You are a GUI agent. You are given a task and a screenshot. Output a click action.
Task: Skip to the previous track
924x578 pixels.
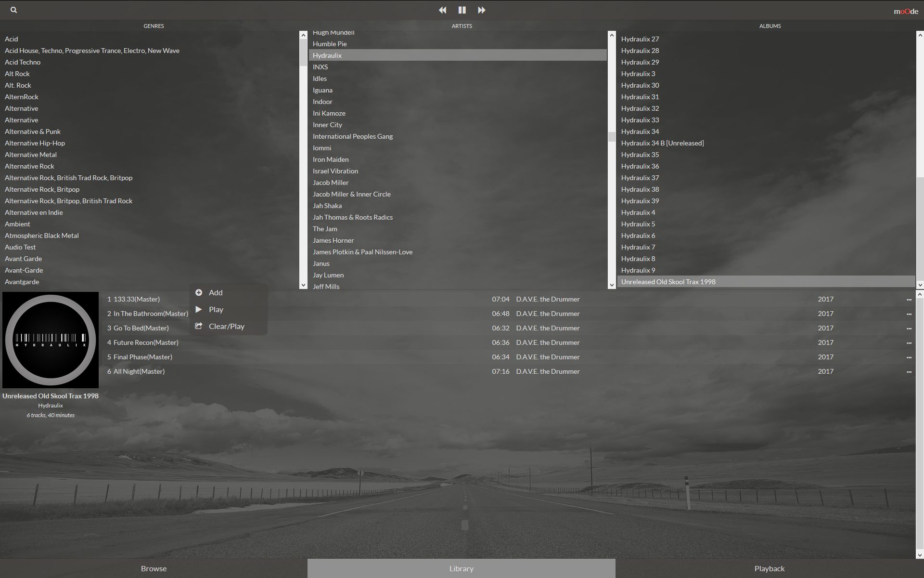(442, 10)
